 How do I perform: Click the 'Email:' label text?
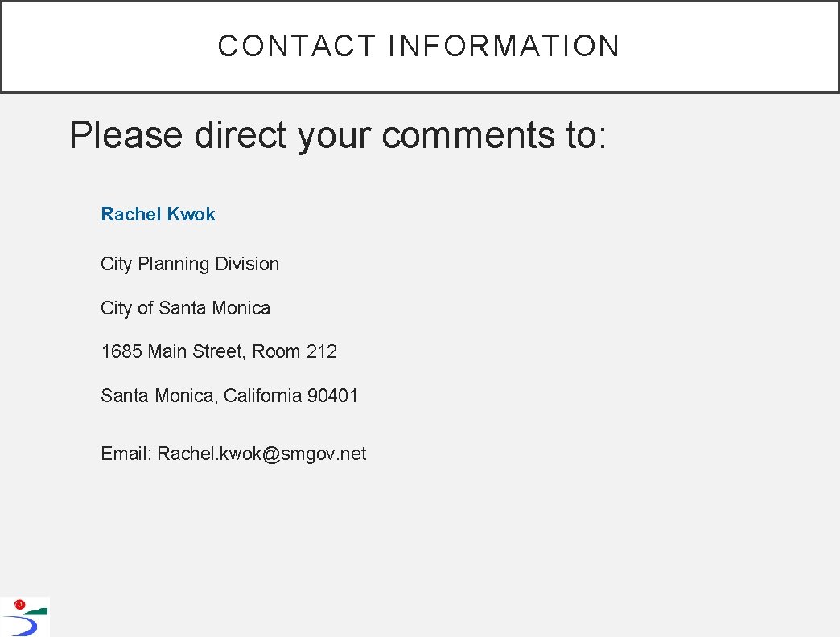pos(126,454)
